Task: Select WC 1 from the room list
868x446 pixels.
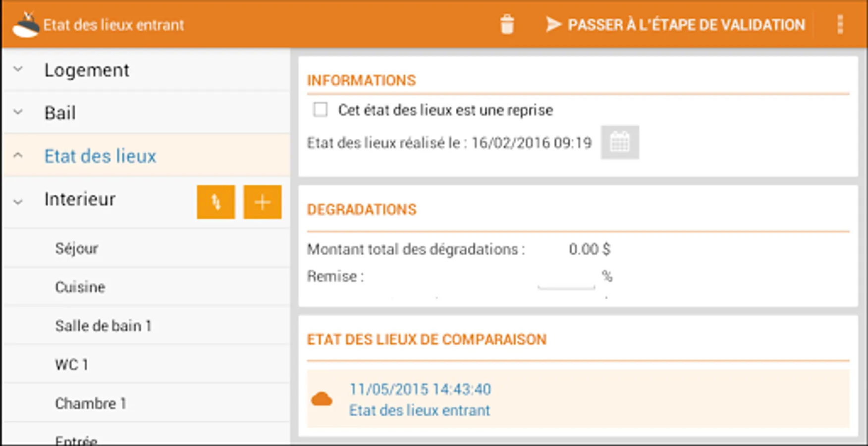Action: pos(71,364)
